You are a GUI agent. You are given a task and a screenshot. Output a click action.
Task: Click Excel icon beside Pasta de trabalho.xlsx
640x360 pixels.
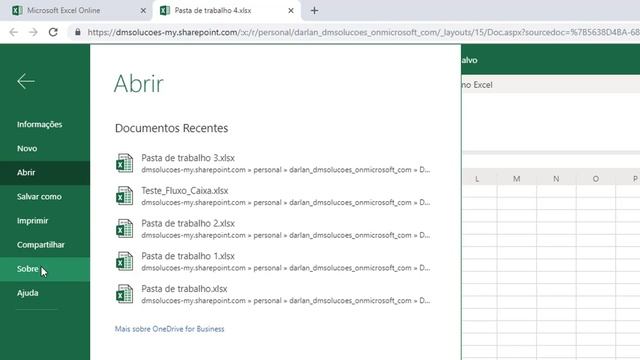pyautogui.click(x=124, y=294)
